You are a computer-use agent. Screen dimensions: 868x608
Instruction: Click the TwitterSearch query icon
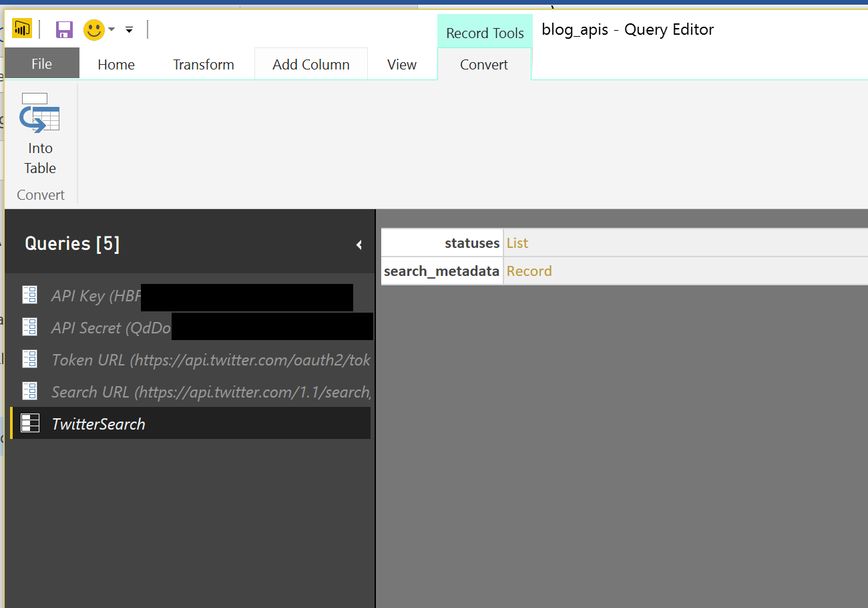click(29, 424)
